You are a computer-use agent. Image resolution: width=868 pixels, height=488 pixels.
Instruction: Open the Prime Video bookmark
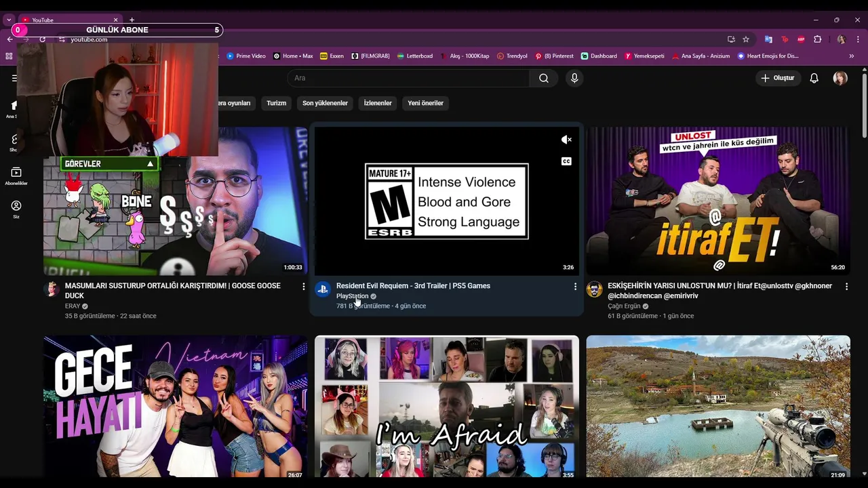[x=246, y=56]
